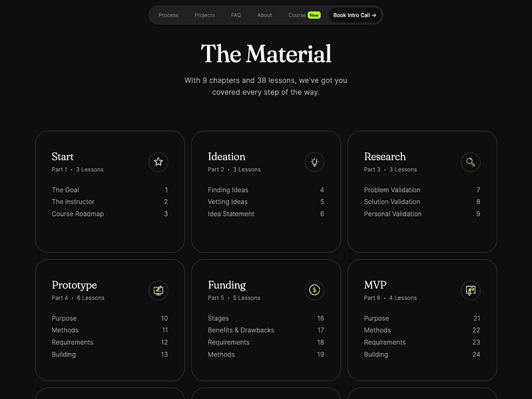
Task: Click 'Part 2 • 3 Lessons' subtitle
Action: tap(234, 170)
